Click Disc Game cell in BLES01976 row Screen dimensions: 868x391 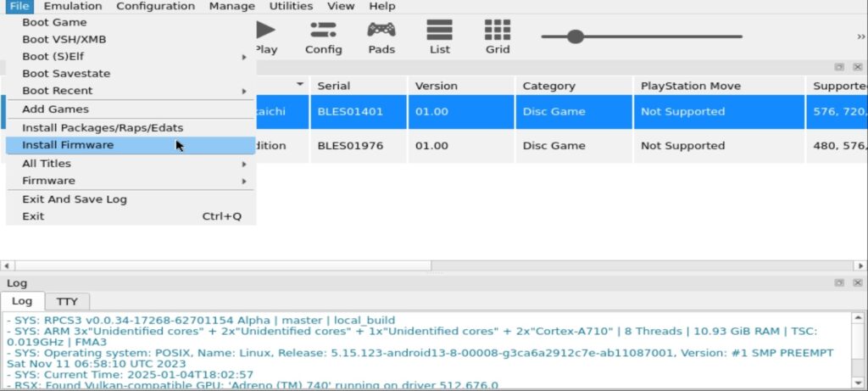[x=574, y=146]
